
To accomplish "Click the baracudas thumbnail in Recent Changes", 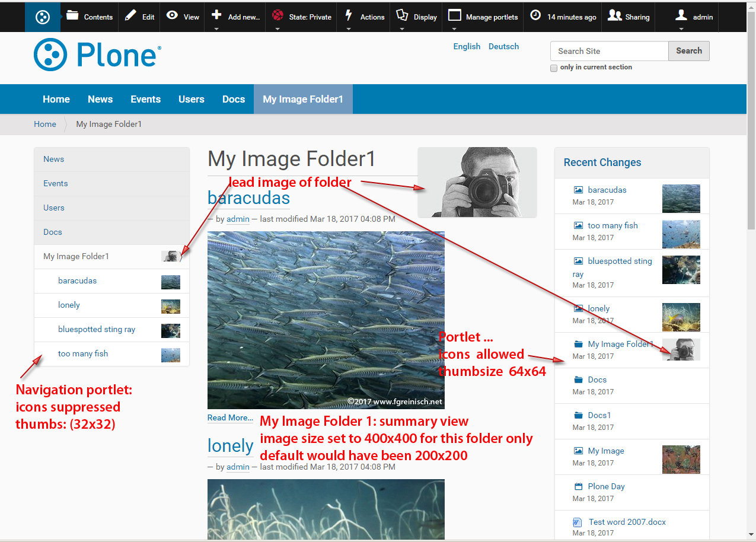I will pyautogui.click(x=681, y=199).
